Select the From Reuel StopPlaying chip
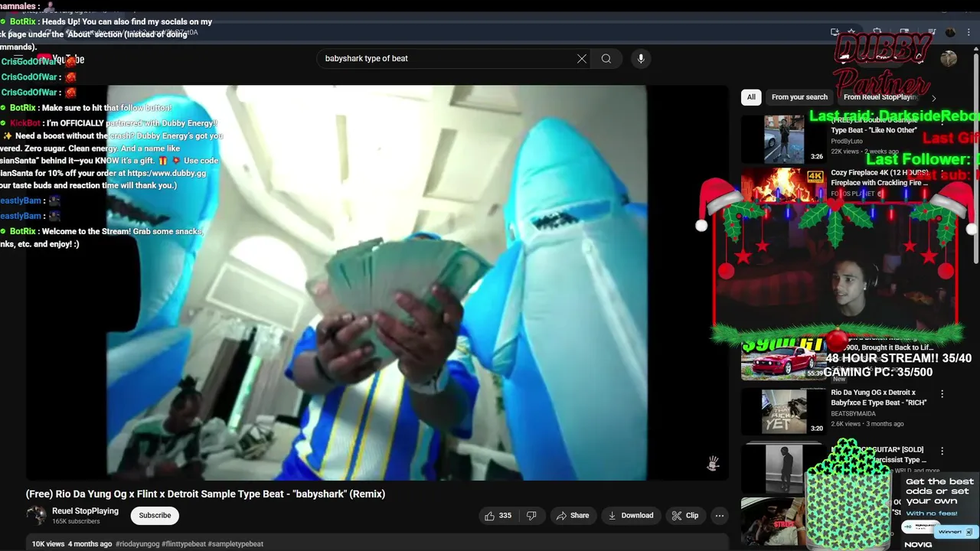Image resolution: width=980 pixels, height=551 pixels. coord(880,97)
